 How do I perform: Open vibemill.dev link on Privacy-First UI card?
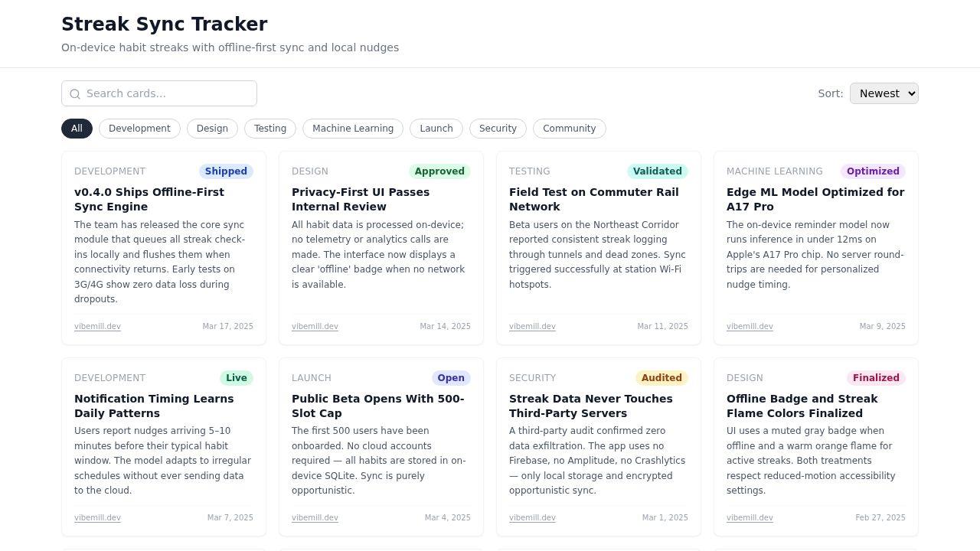tap(315, 327)
